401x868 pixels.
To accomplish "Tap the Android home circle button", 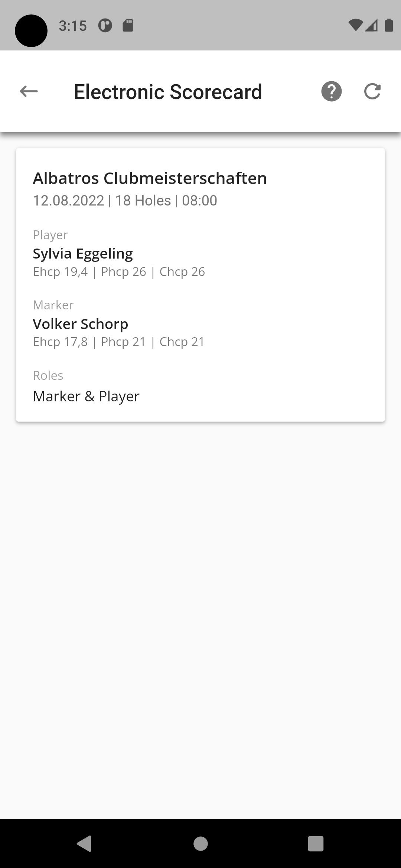I will pyautogui.click(x=200, y=844).
